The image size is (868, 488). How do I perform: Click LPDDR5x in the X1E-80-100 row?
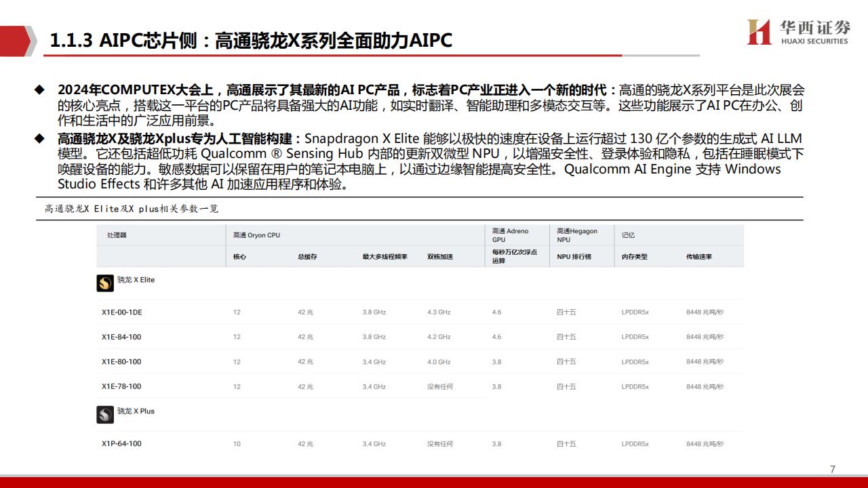pyautogui.click(x=635, y=362)
